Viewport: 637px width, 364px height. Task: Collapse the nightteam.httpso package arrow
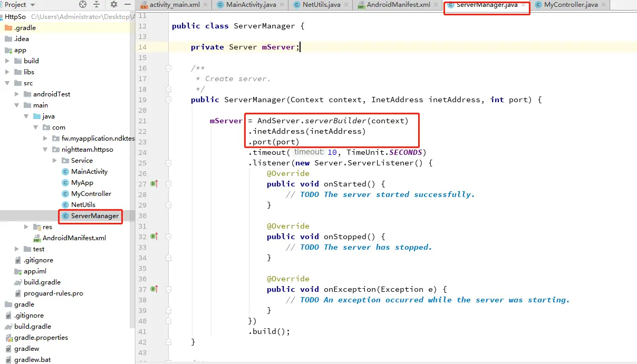(45, 150)
